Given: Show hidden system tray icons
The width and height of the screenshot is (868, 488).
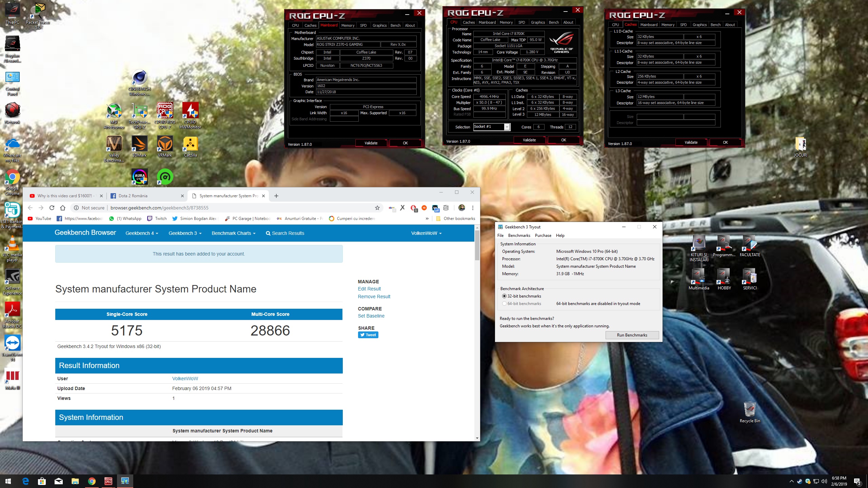Looking at the screenshot, I should pyautogui.click(x=791, y=481).
